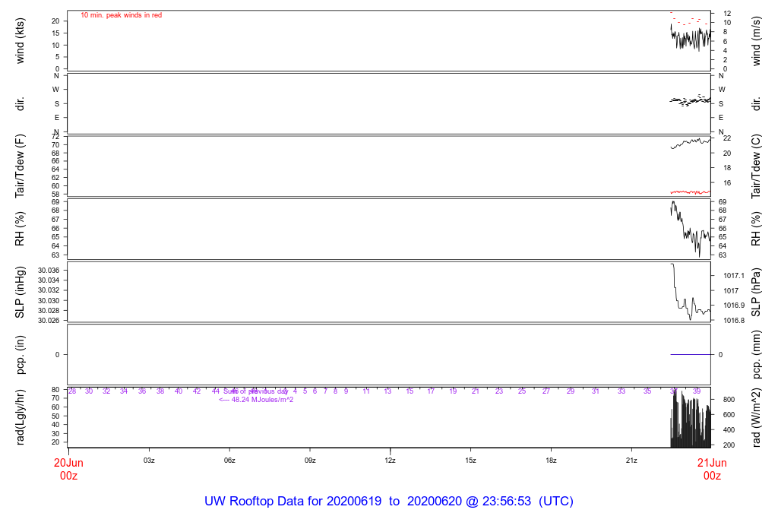Image resolution: width=778 pixels, height=532 pixels.
Task: Click the relative humidity trace
Action: click(690, 229)
